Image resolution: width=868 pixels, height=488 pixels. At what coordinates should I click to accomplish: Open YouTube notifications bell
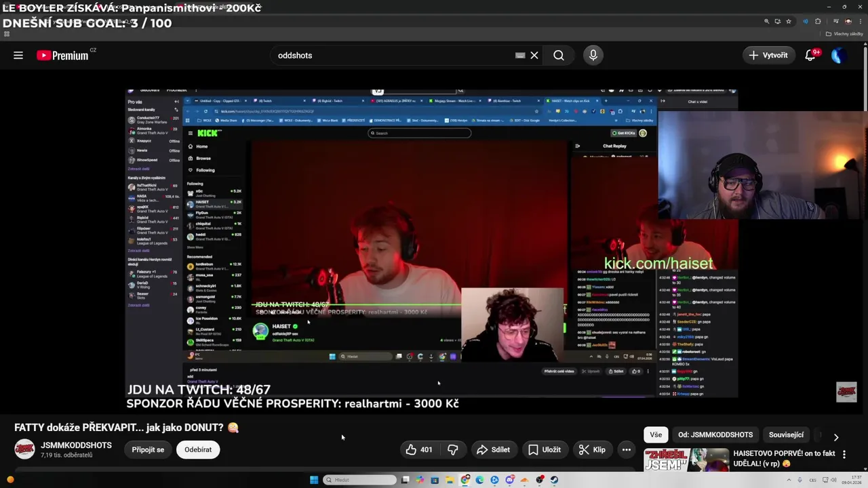pyautogui.click(x=810, y=56)
